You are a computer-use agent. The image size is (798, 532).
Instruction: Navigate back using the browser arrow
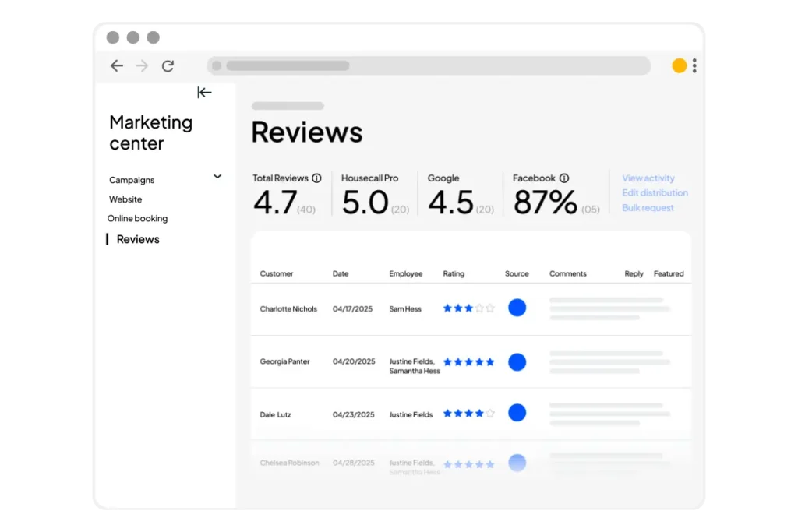(x=116, y=66)
